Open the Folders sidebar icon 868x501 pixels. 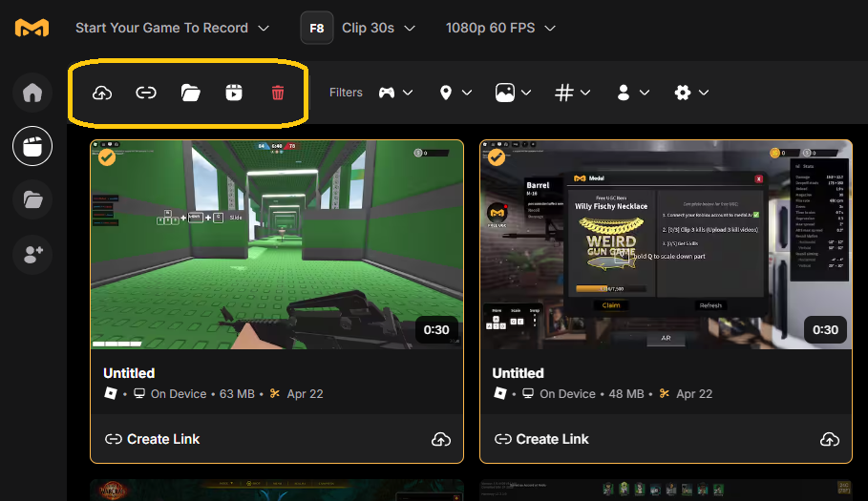click(x=32, y=199)
